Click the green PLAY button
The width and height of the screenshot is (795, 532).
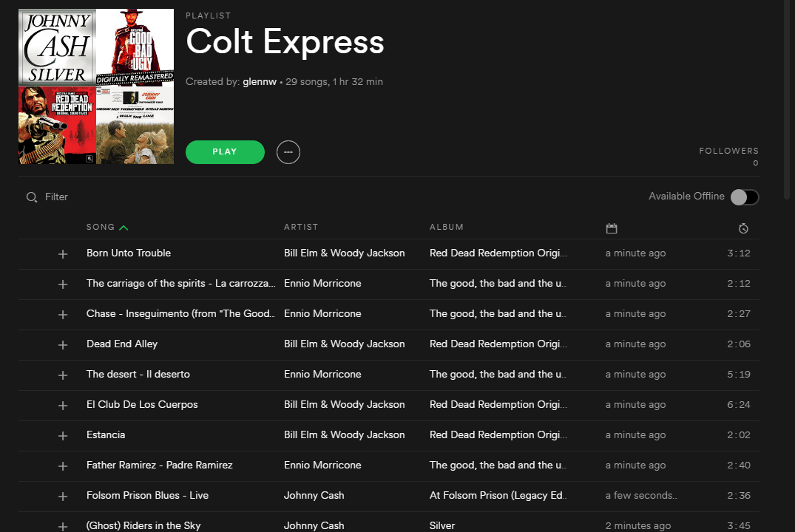click(x=225, y=152)
